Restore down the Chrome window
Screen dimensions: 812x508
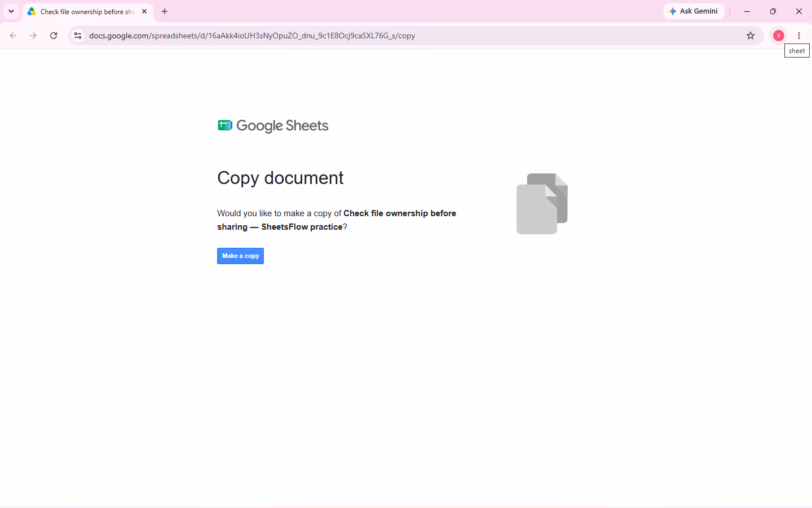click(773, 11)
